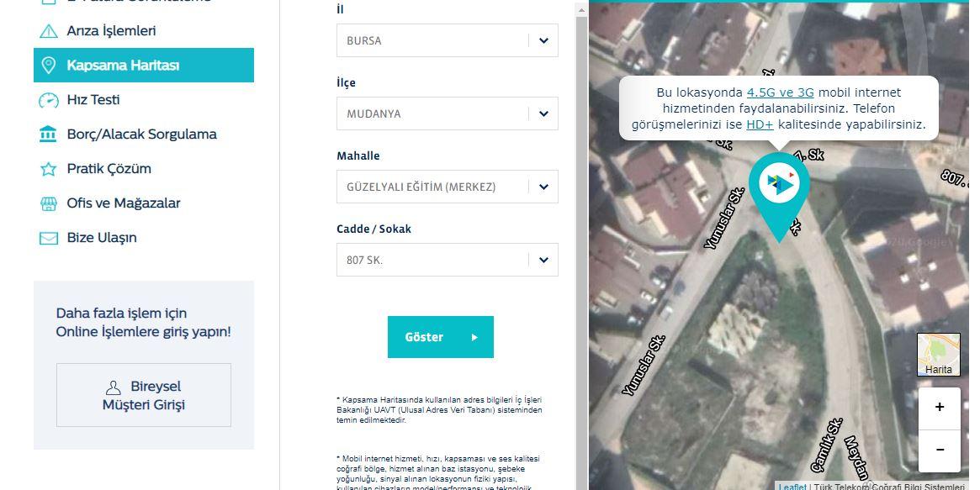Switch map layer via Harita thumbnail
The image size is (980, 490).
(x=938, y=355)
